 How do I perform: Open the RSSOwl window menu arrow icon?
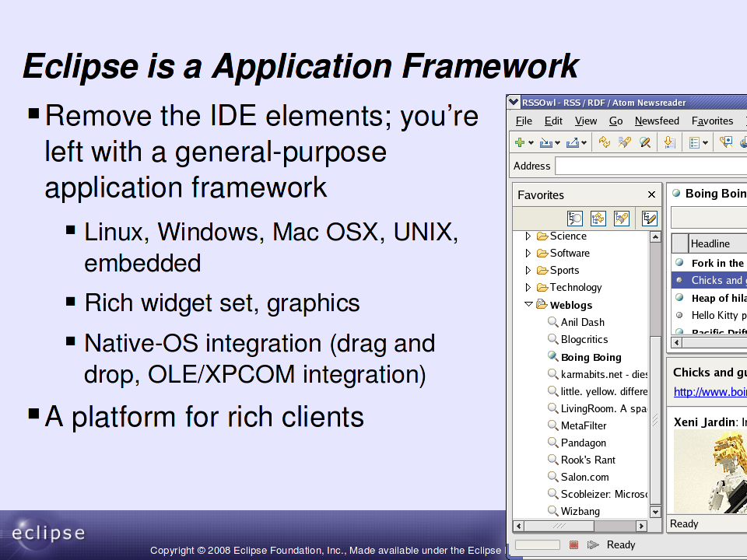pos(514,102)
